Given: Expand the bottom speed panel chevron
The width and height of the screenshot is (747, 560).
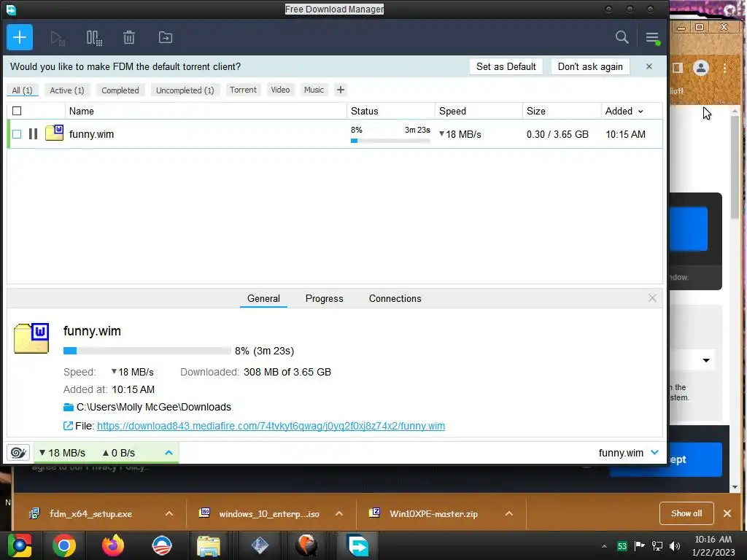Looking at the screenshot, I should [169, 452].
